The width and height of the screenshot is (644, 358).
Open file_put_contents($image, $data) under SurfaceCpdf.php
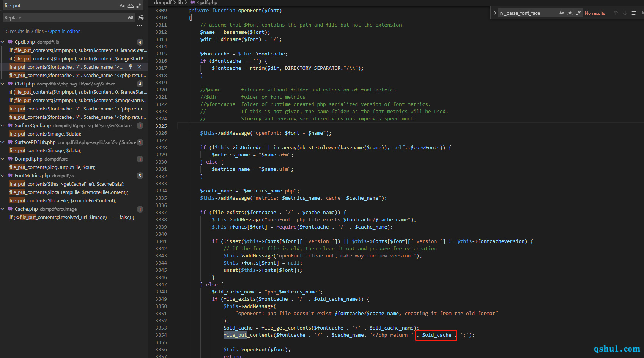(45, 134)
